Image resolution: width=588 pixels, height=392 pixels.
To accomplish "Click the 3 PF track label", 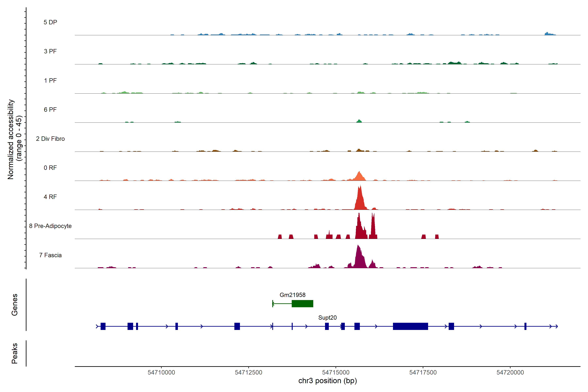I will 50,51.
